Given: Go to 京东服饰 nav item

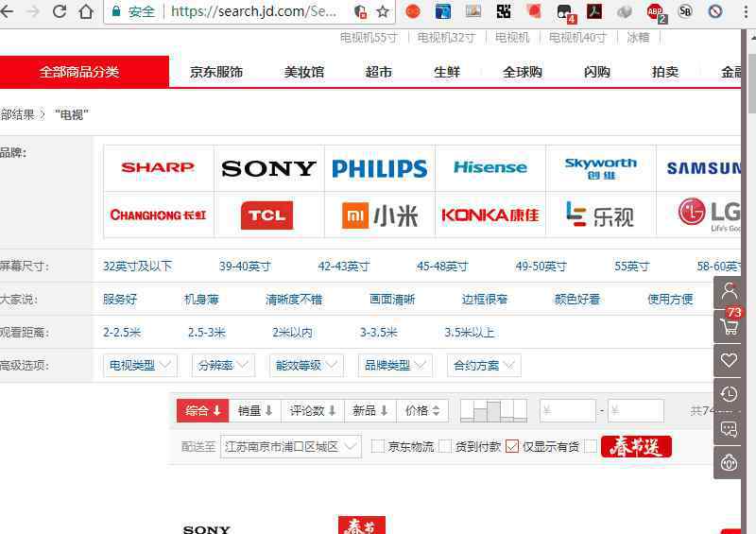Looking at the screenshot, I should pos(216,73).
